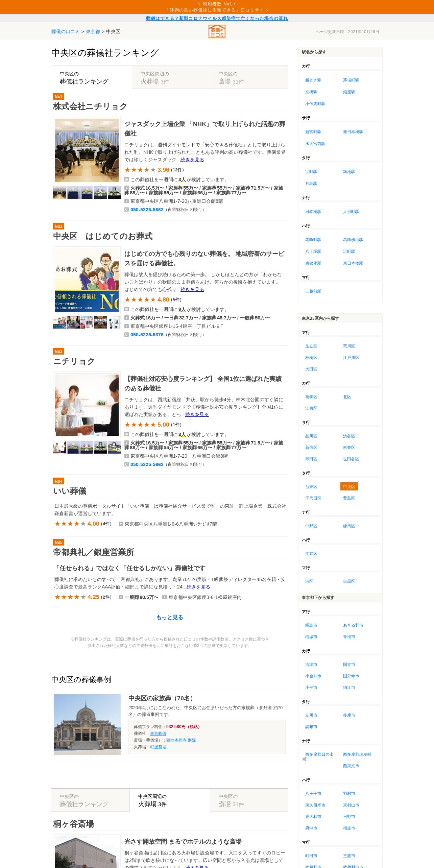Open 帝都典礼／銀座営業所 heading
Screen dimensions: 434x868
pos(94,552)
